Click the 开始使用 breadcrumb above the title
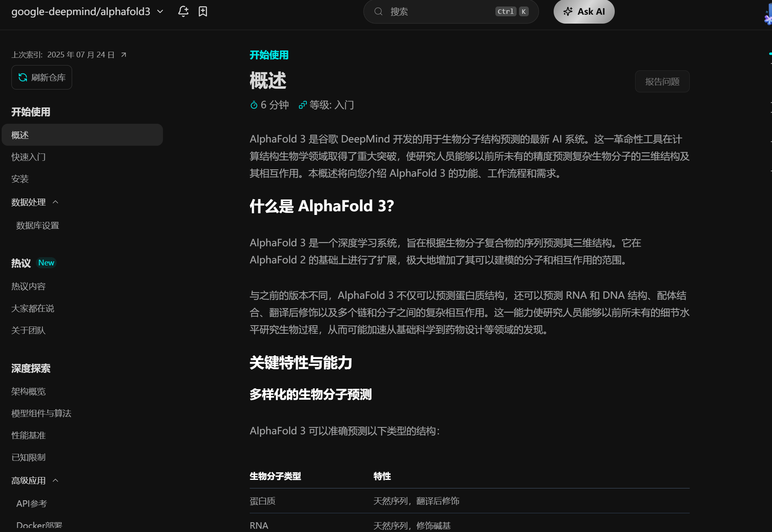772x532 pixels. coord(269,55)
